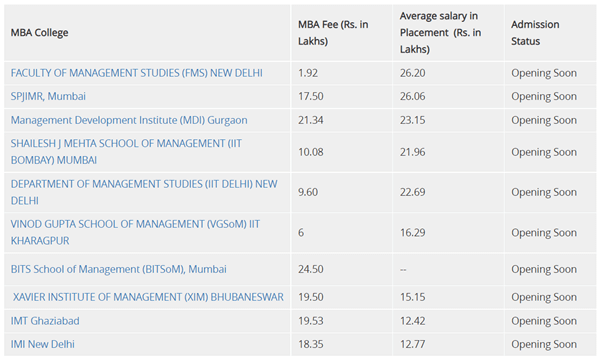The height and width of the screenshot is (361, 602).
Task: Select fee value 21.34
Action: (x=311, y=120)
